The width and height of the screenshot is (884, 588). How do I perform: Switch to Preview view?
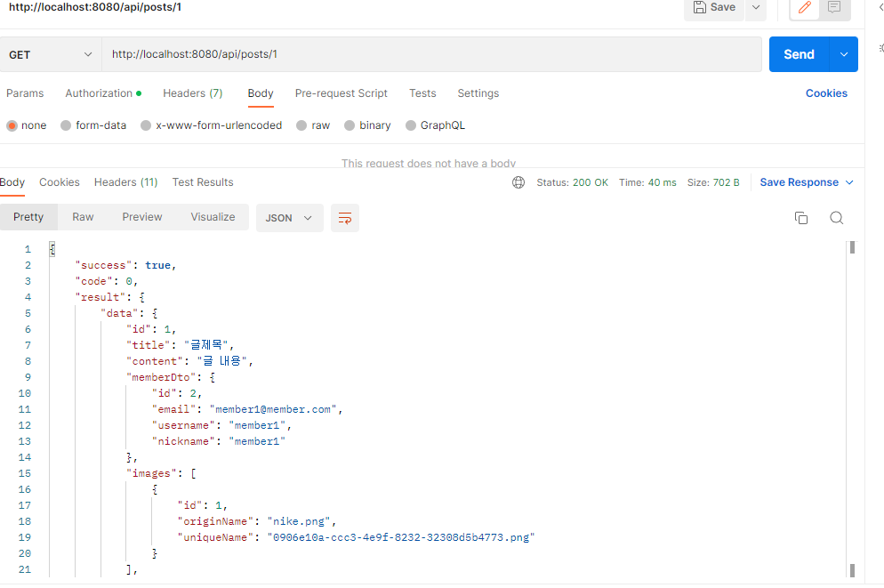142,217
